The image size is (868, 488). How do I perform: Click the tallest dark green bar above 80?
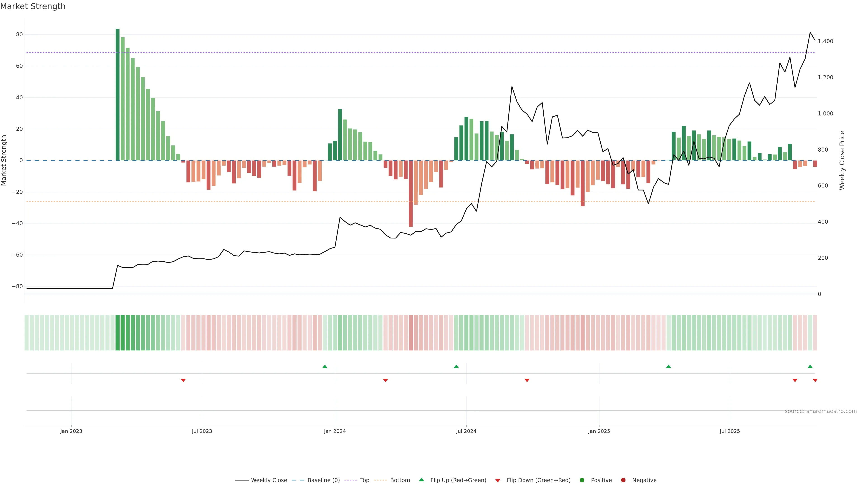coord(118,94)
